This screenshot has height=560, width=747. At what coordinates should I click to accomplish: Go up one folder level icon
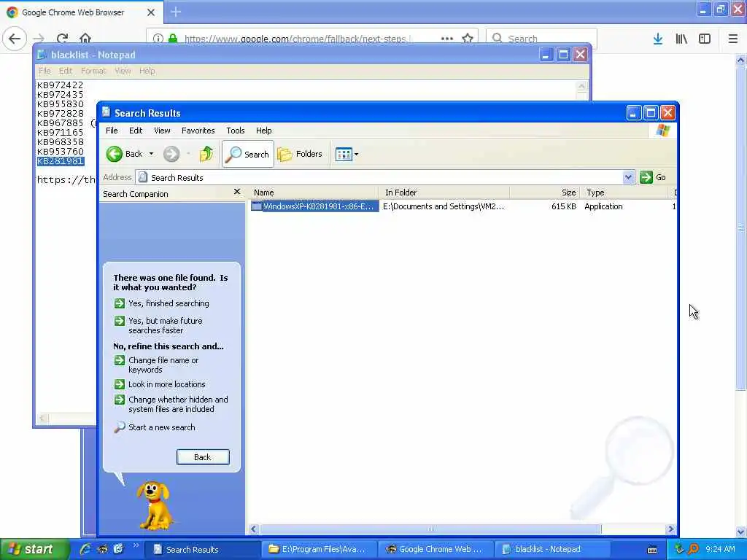[206, 154]
